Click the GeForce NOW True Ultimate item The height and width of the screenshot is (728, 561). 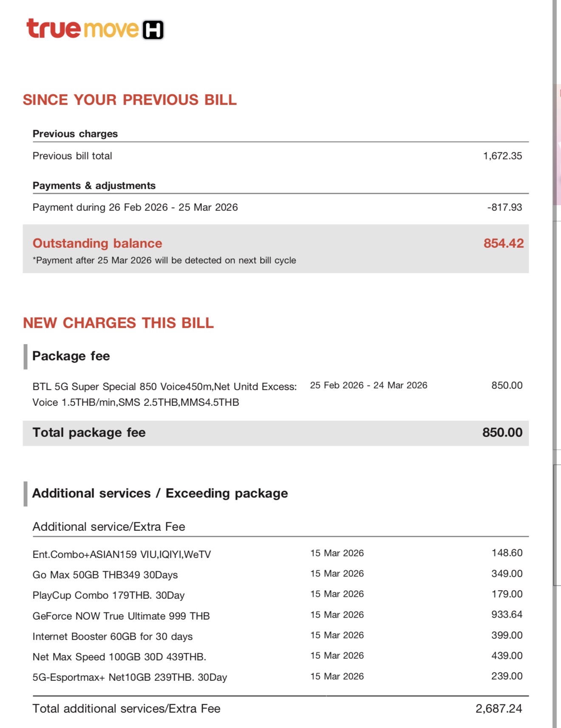pyautogui.click(x=121, y=616)
